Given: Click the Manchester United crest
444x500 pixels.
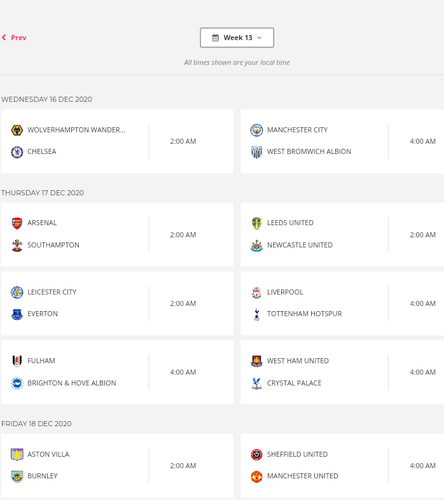Looking at the screenshot, I should tap(257, 476).
